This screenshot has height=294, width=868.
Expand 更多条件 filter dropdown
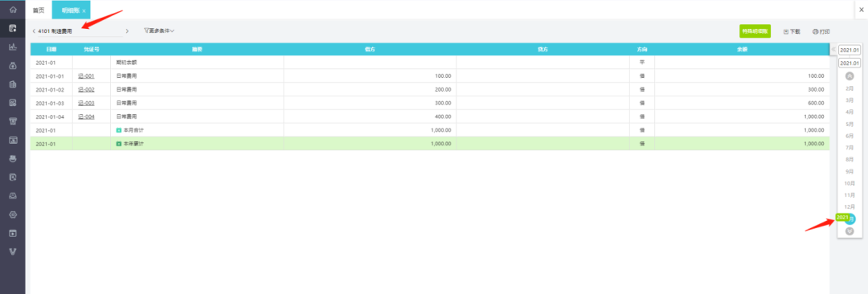pyautogui.click(x=159, y=31)
